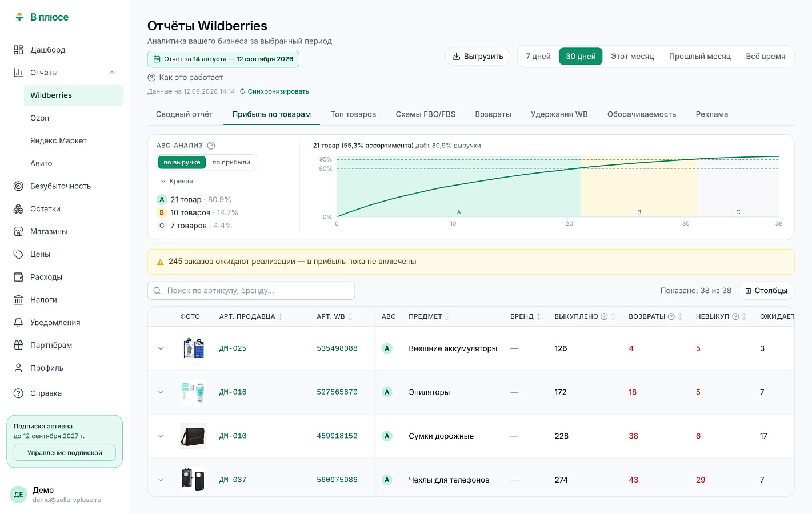Click the search magnifier icon

point(157,291)
